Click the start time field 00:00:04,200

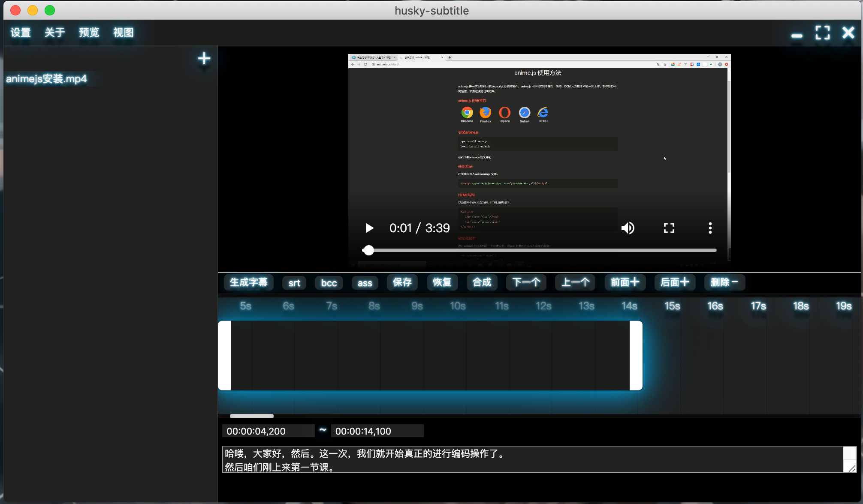[268, 431]
